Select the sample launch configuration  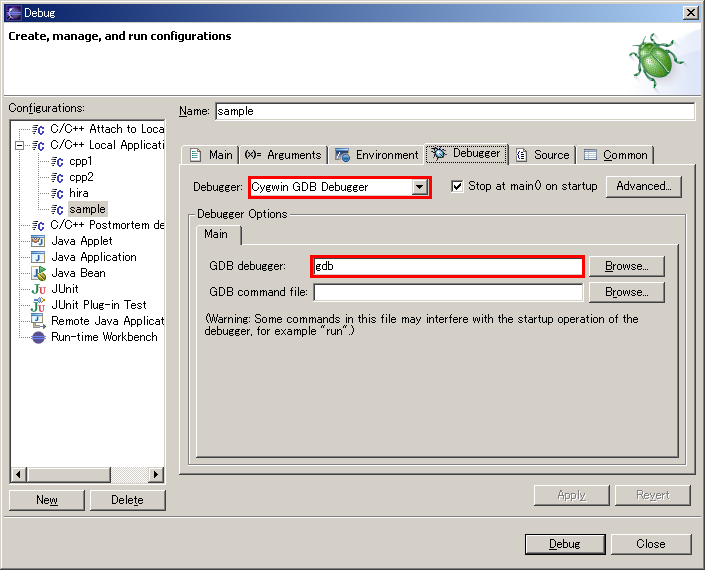[x=88, y=209]
